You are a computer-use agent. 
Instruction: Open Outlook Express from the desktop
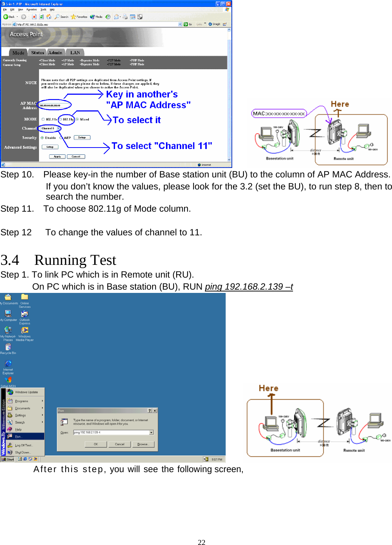click(x=24, y=314)
